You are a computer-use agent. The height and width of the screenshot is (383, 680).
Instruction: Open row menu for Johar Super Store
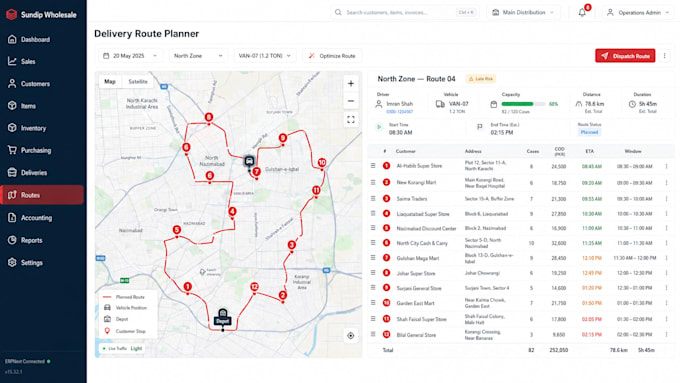click(667, 273)
